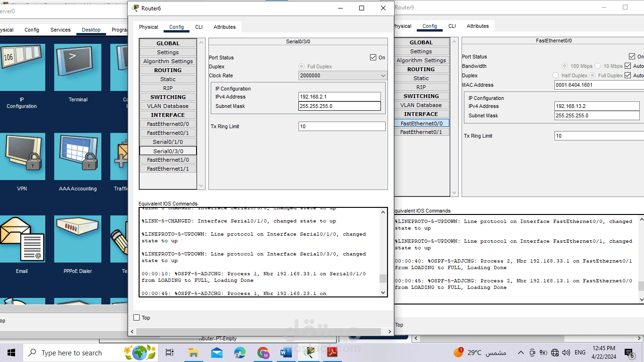644x362 pixels.
Task: Toggle the Top checkbox in Router6 window
Action: click(x=137, y=318)
